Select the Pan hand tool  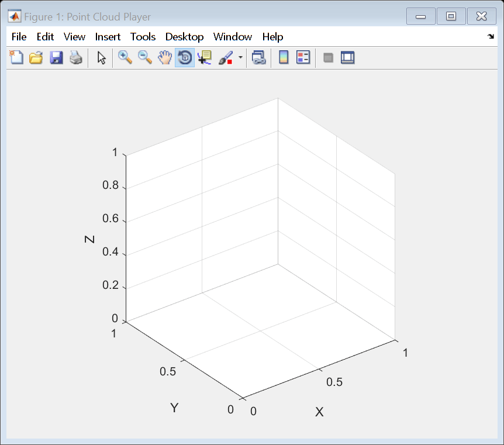pos(165,58)
